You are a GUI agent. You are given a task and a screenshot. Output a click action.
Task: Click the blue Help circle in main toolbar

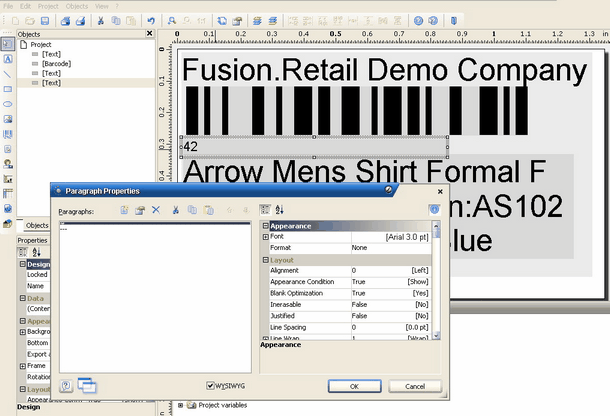418,21
